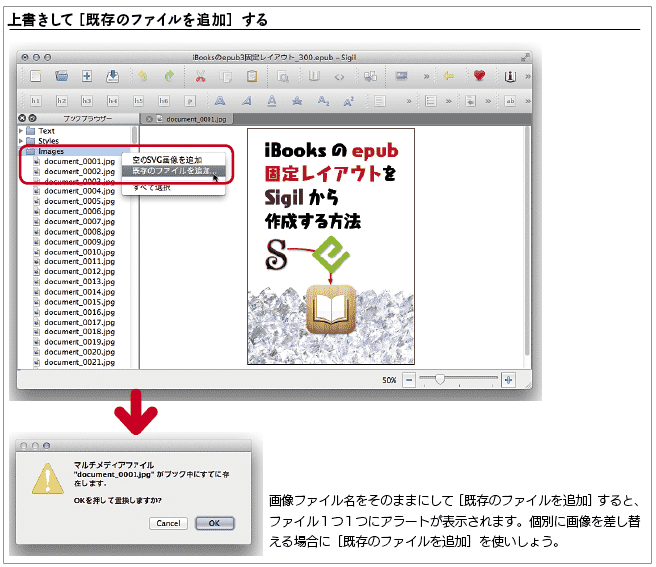This screenshot has height=567, width=656.
Task: Switch to Book View open-book icon
Action: [314, 76]
